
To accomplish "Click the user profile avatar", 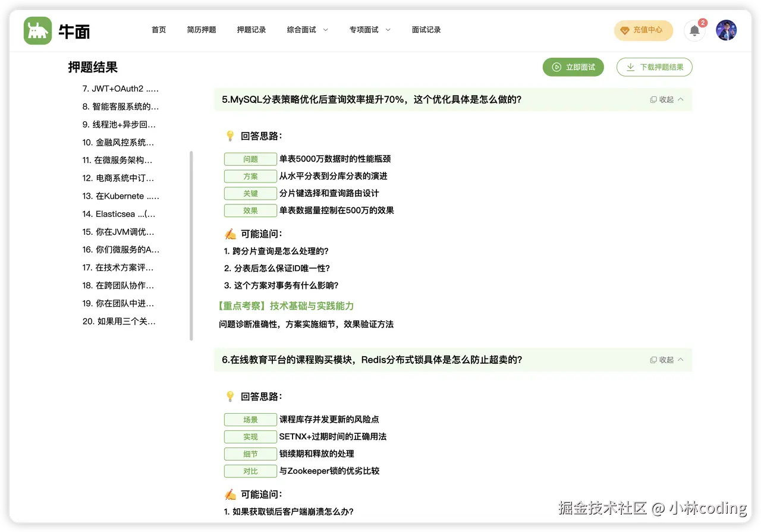I will 726,30.
